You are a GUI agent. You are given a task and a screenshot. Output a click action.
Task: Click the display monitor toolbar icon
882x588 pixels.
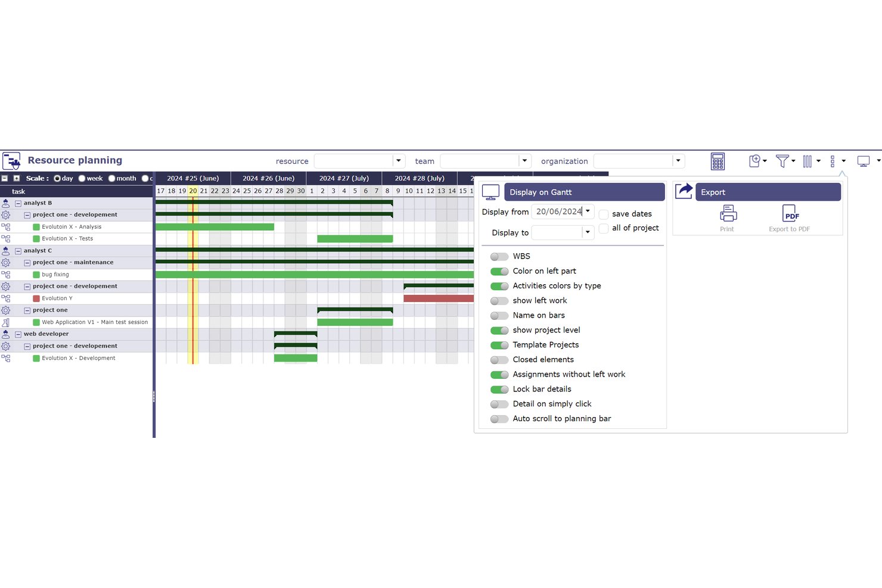pos(863,161)
